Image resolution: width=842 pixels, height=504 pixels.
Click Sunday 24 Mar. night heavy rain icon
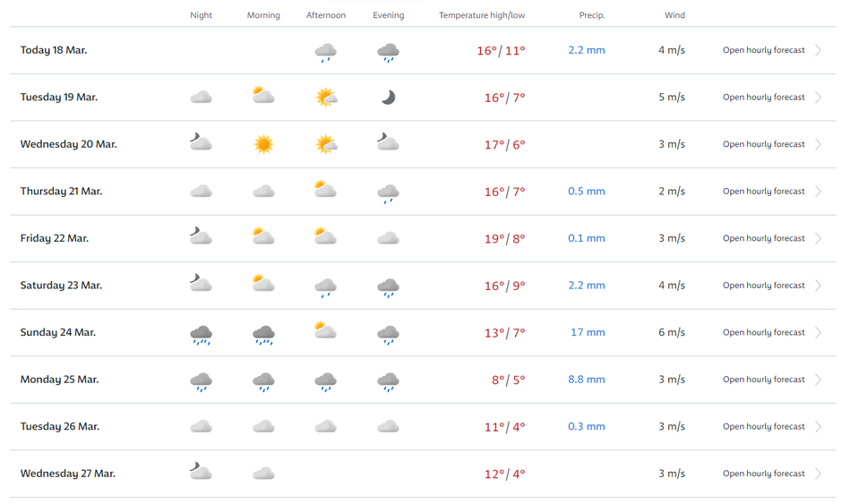click(202, 334)
